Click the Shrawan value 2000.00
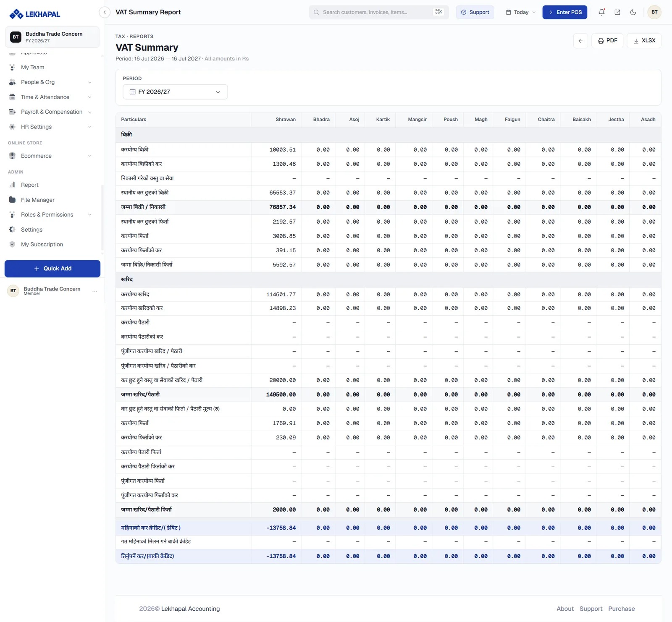 (x=284, y=510)
